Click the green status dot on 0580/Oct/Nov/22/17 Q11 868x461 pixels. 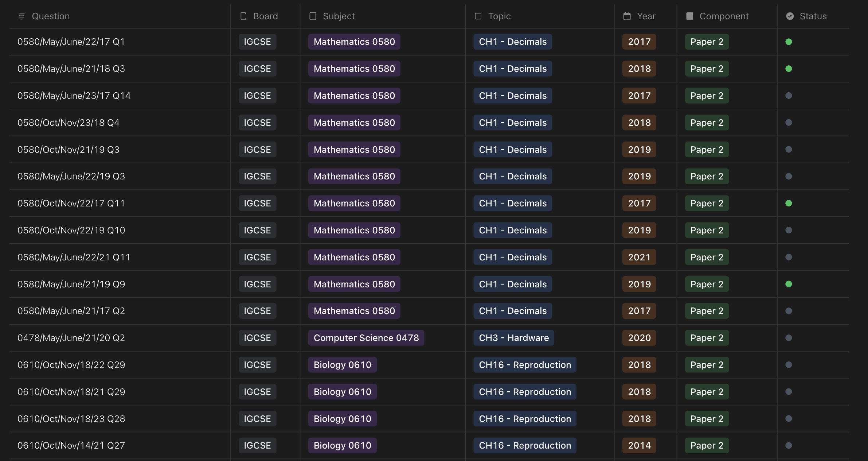(789, 203)
